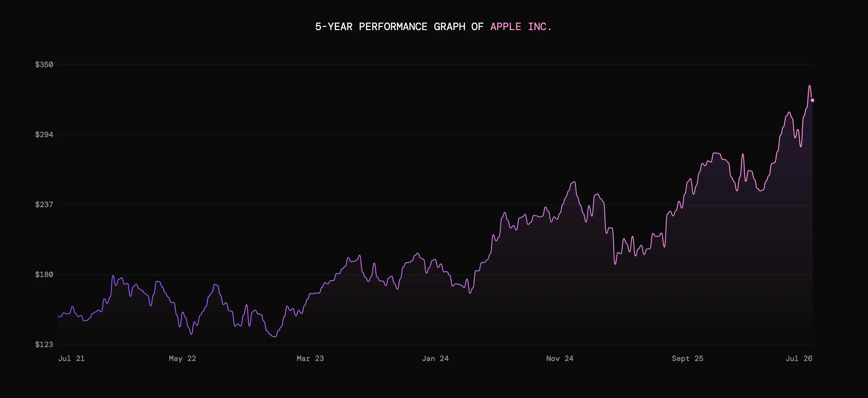Screen dimensions: 868x398
Task: Click the "Jul 26" x-axis label
Action: pyautogui.click(x=799, y=358)
